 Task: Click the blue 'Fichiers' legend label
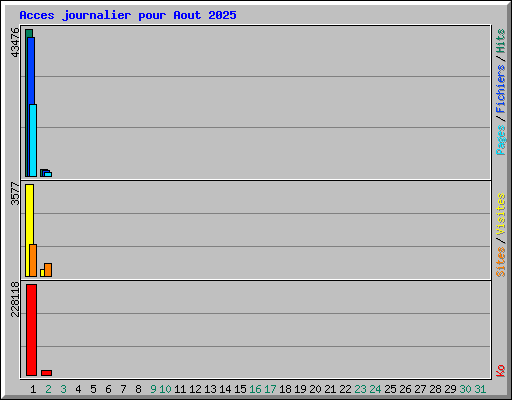(501, 89)
